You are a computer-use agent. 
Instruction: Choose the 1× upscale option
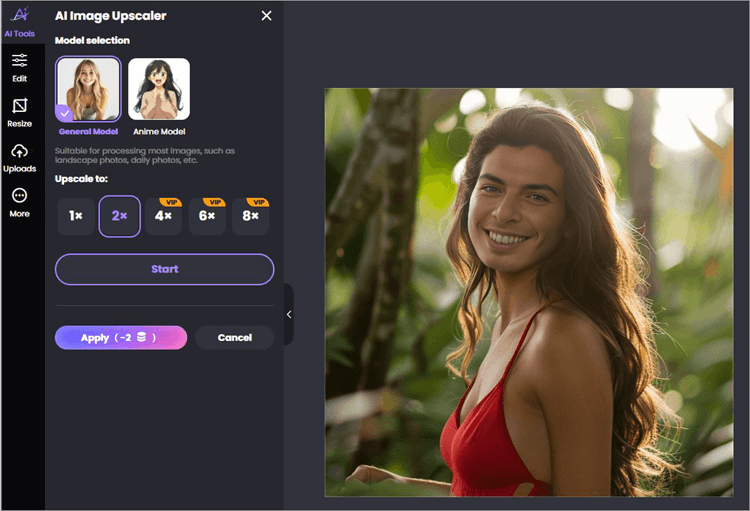coord(75,216)
